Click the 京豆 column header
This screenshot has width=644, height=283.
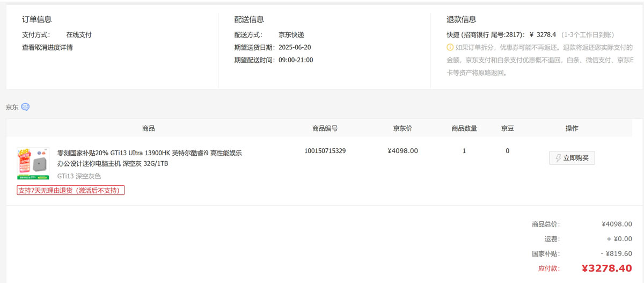pyautogui.click(x=507, y=128)
